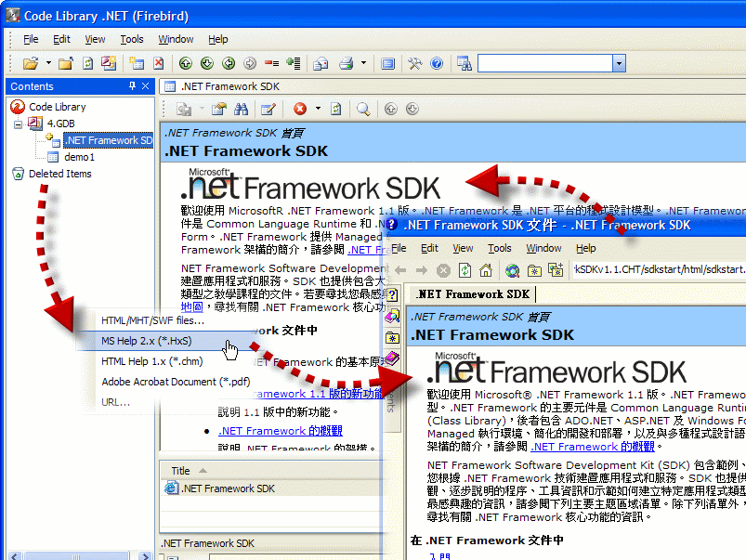Open the View menu in the SDK 文件 help window

coord(463,248)
